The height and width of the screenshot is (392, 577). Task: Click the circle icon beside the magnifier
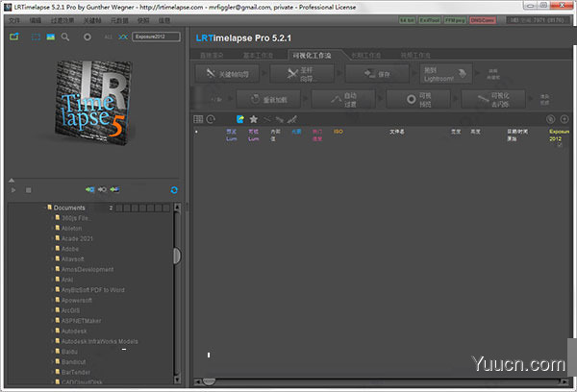[x=88, y=37]
